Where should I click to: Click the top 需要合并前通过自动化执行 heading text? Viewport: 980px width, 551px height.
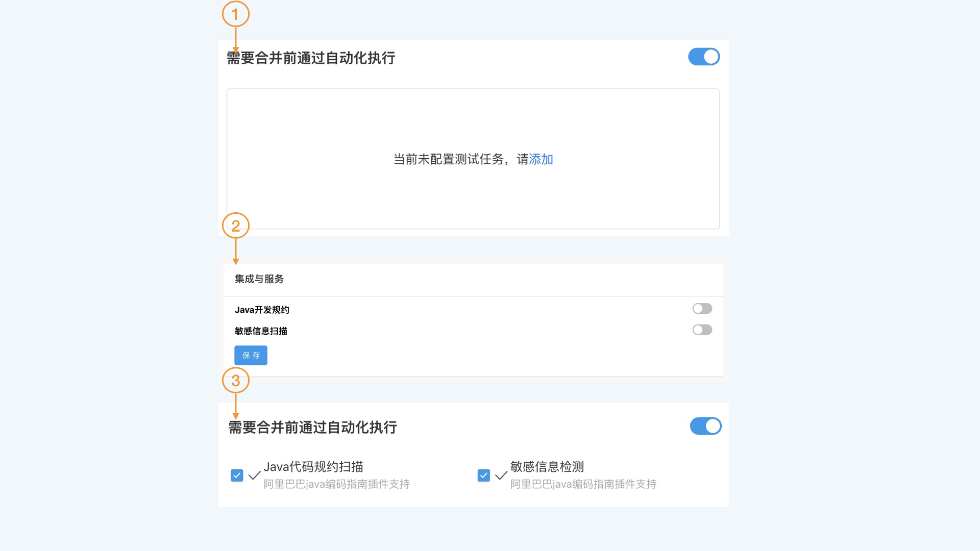click(312, 58)
